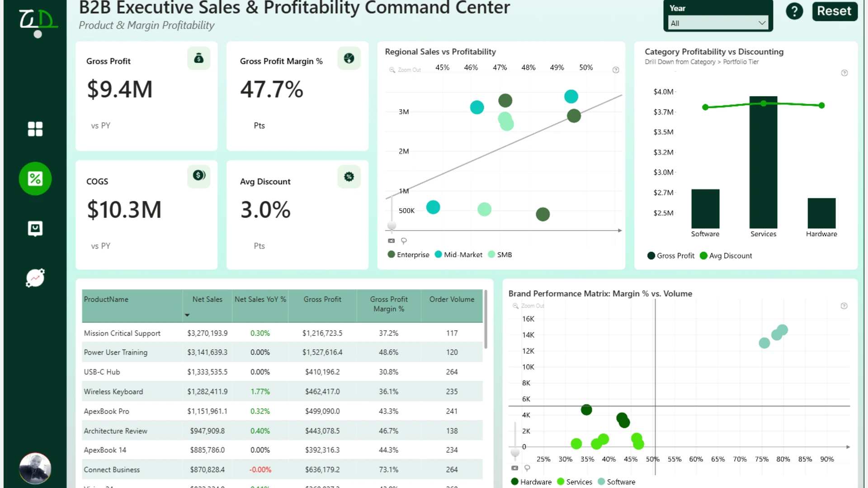Open the shopping bag page in sidebar

point(35,229)
